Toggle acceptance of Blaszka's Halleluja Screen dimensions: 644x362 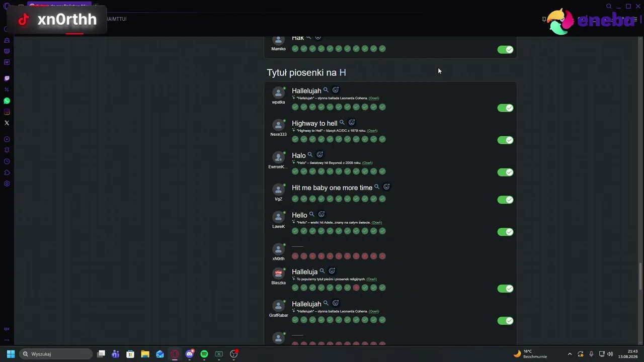coord(506,289)
